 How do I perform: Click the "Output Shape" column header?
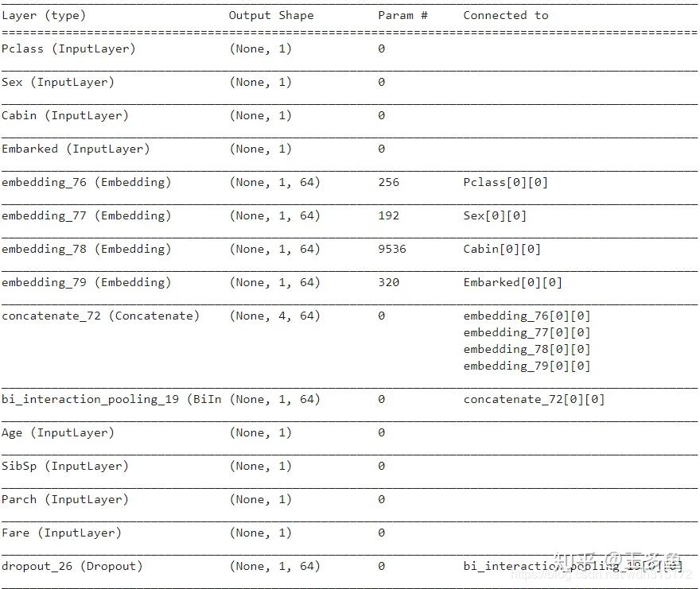pyautogui.click(x=271, y=15)
